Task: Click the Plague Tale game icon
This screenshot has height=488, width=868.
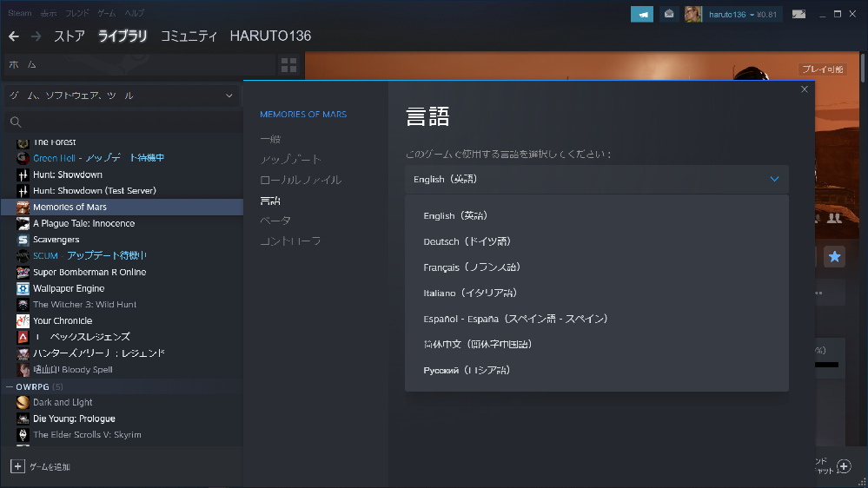Action: 23,223
